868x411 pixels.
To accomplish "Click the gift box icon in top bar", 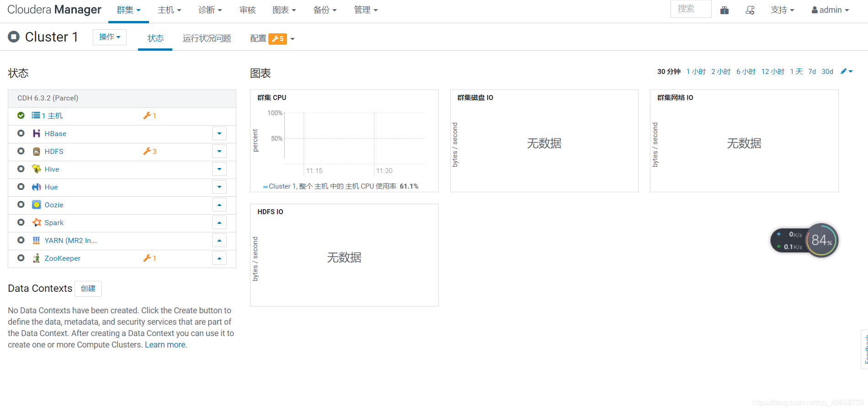I will [x=724, y=10].
